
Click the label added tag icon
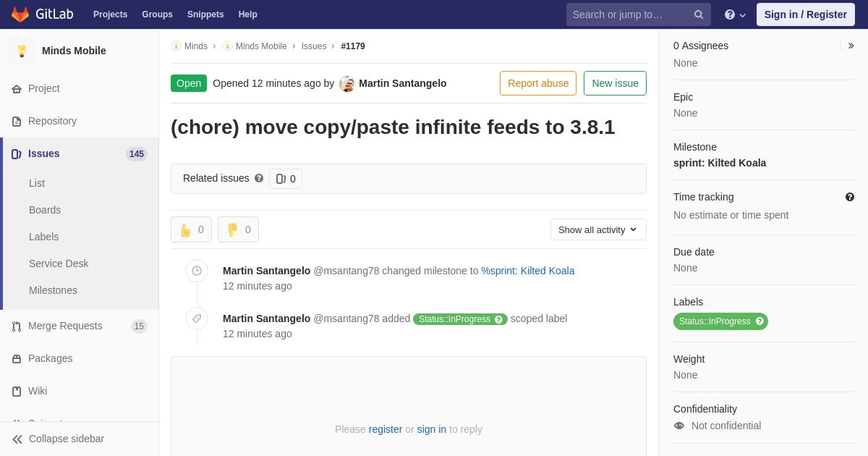click(197, 318)
